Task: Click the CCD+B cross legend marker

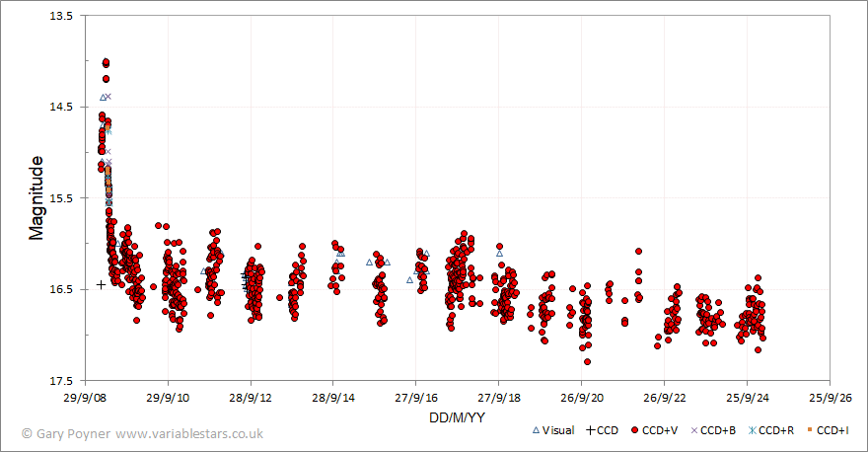Action: pyautogui.click(x=694, y=430)
